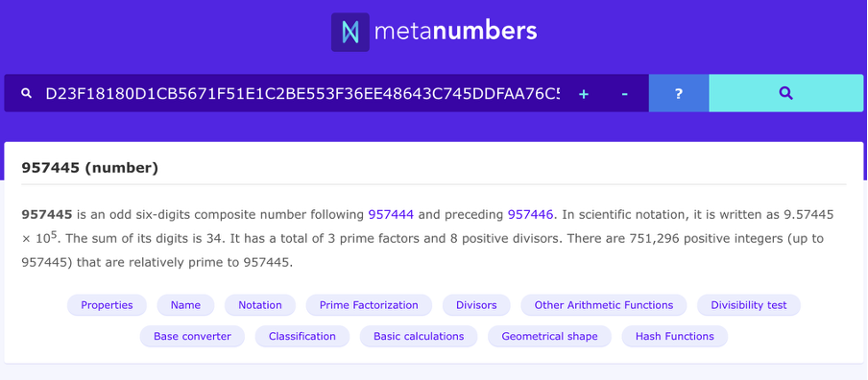Go to the Divisibility test section

click(749, 305)
